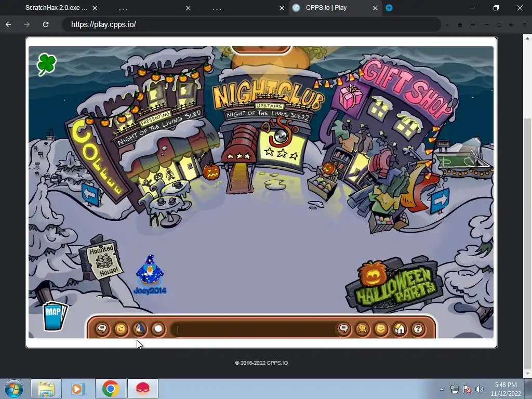Click the send chat speech bubble button
Viewport: 532px width, 399px height.
(344, 328)
